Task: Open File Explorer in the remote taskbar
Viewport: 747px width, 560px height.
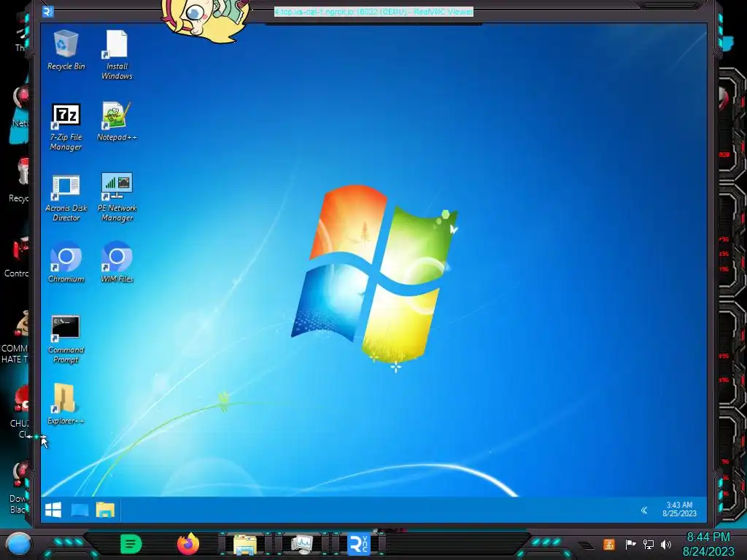Action: tap(105, 510)
